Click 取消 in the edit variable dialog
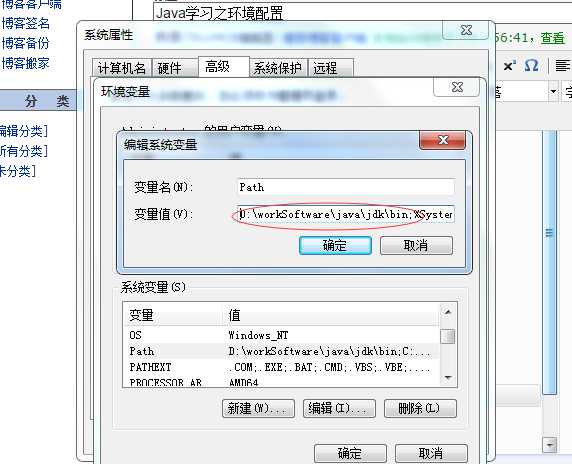The height and width of the screenshot is (464, 572). click(x=416, y=245)
